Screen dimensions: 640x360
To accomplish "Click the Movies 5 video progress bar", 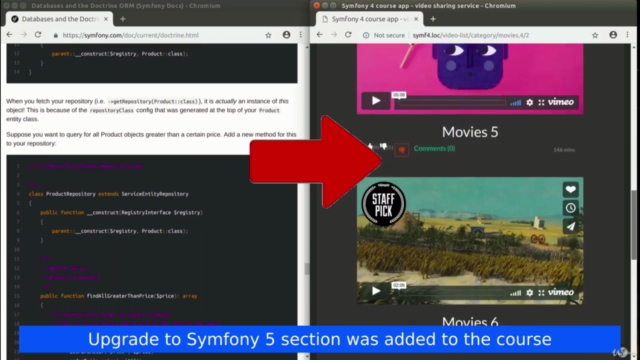I will click(x=452, y=103).
